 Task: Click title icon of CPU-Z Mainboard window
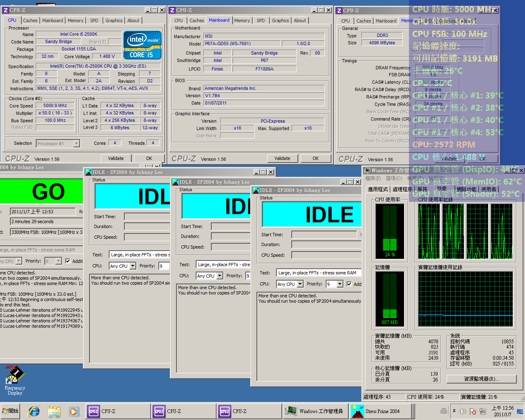(x=172, y=10)
